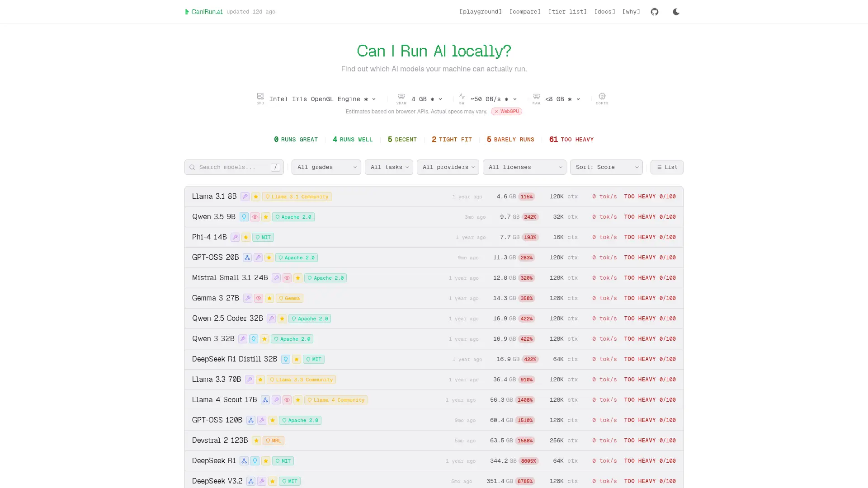
Task: Expand the 4 GB VRAM selector
Action: pyautogui.click(x=426, y=99)
